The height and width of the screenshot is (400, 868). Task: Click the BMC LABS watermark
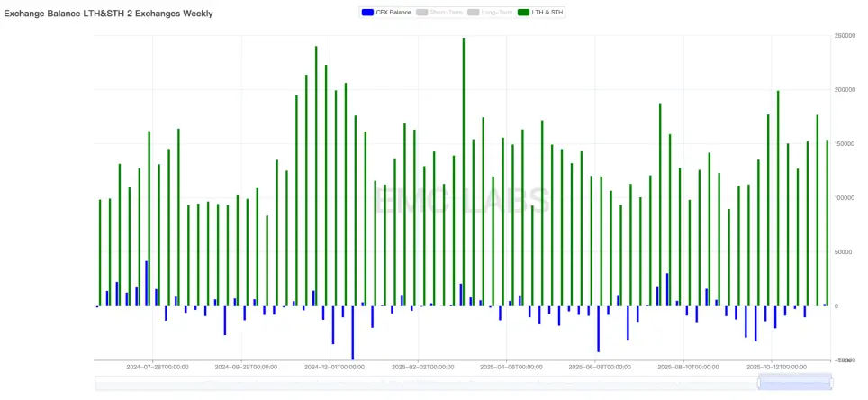pyautogui.click(x=463, y=200)
